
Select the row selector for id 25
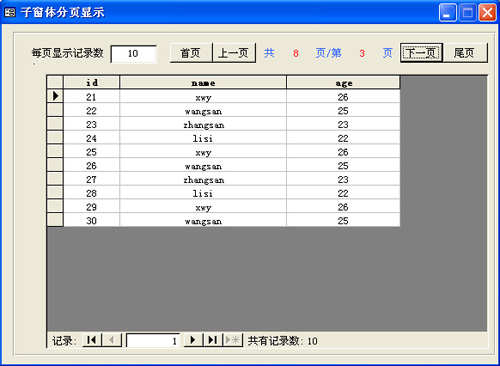coord(55,151)
